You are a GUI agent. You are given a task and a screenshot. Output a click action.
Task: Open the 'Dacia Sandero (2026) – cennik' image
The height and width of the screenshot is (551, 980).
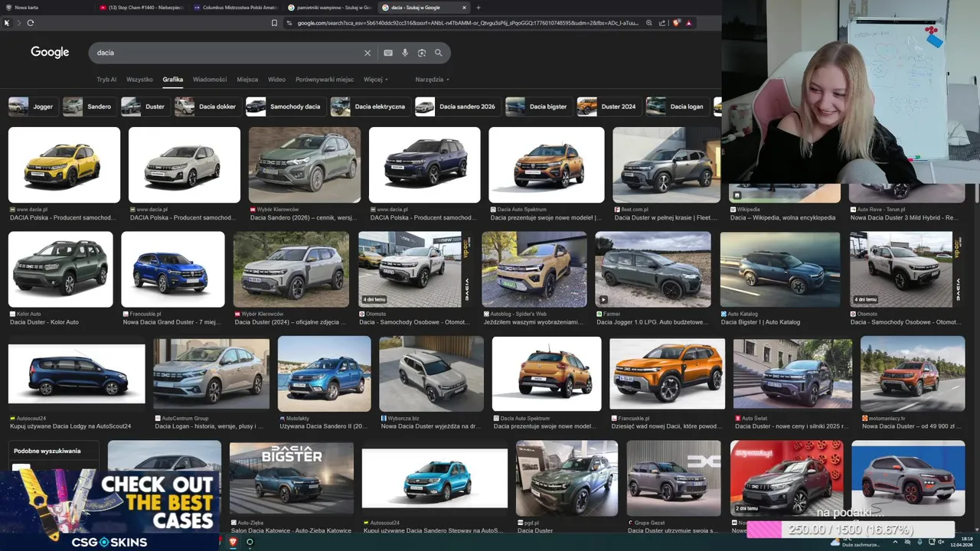point(305,165)
